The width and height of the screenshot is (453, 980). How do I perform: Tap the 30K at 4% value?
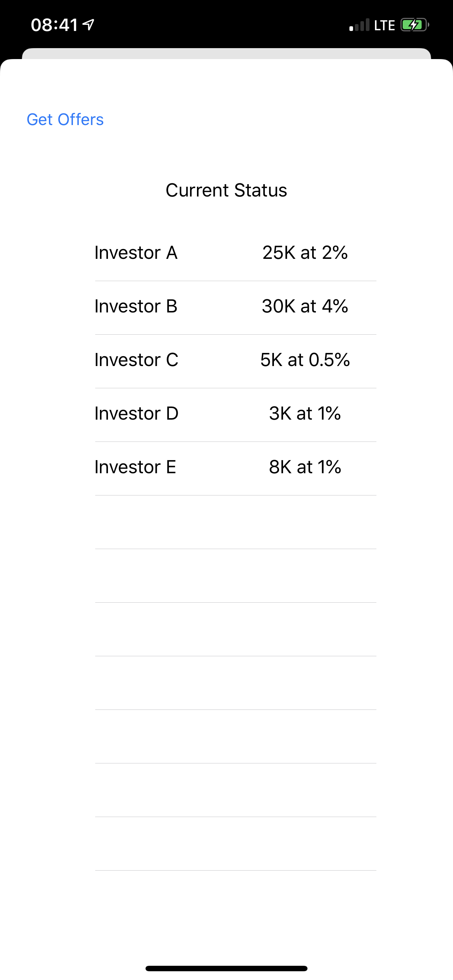(x=305, y=306)
